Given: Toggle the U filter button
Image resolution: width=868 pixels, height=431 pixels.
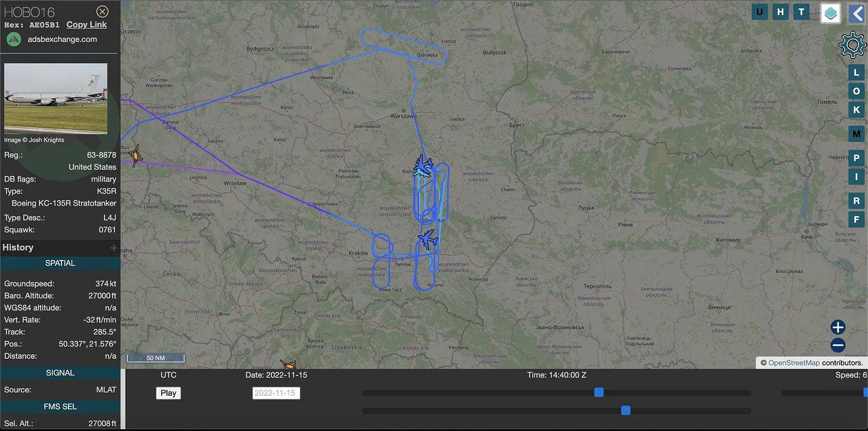Looking at the screenshot, I should [759, 12].
